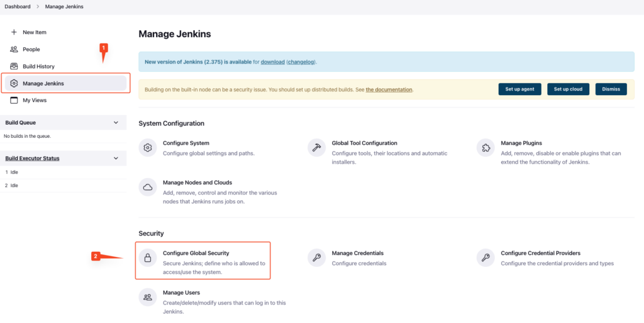Click the Manage Users people icon
The height and width of the screenshot is (323, 644).
(x=148, y=297)
